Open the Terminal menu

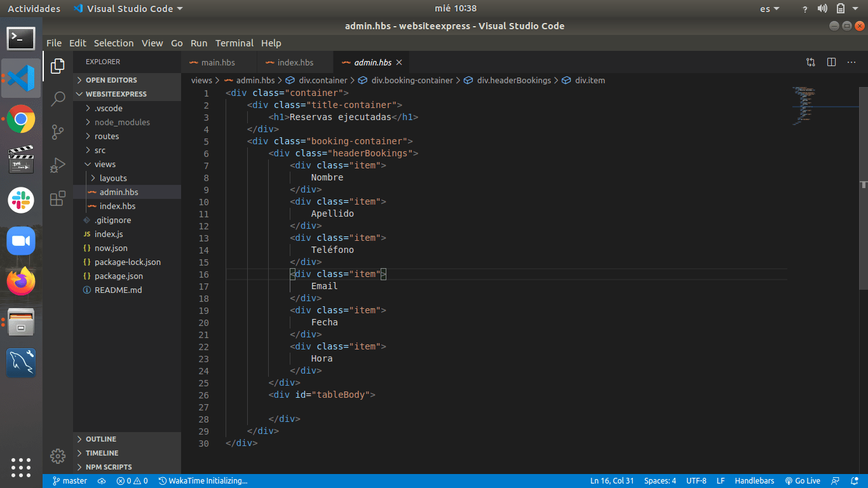pos(234,43)
